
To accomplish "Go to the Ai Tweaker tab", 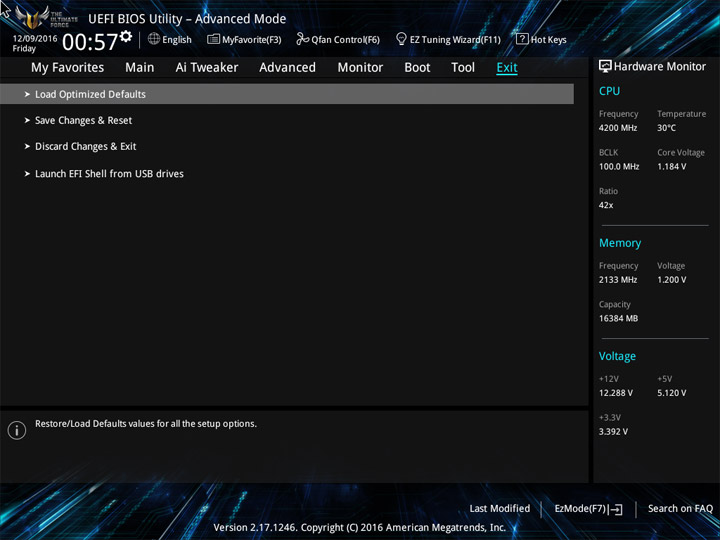I will click(x=207, y=68).
